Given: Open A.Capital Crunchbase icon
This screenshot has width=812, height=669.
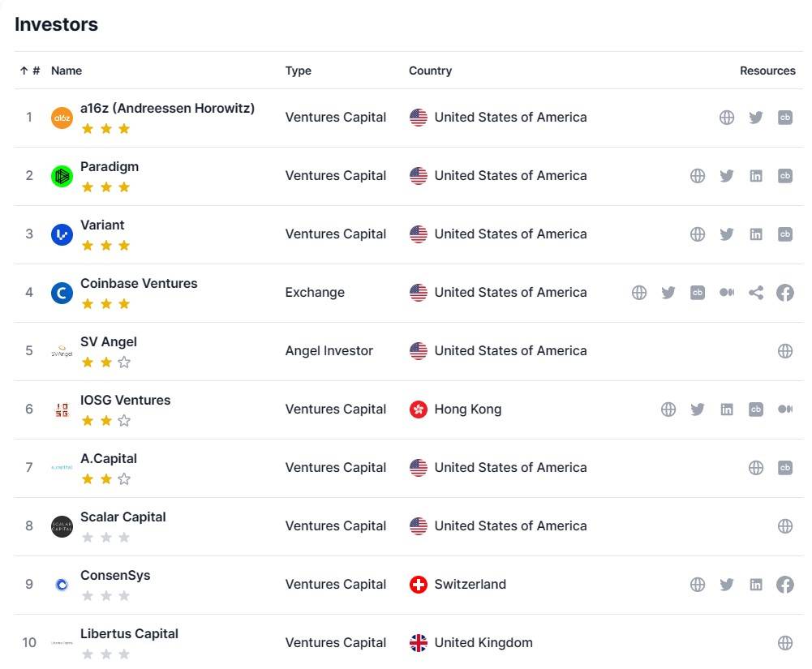Looking at the screenshot, I should point(785,468).
